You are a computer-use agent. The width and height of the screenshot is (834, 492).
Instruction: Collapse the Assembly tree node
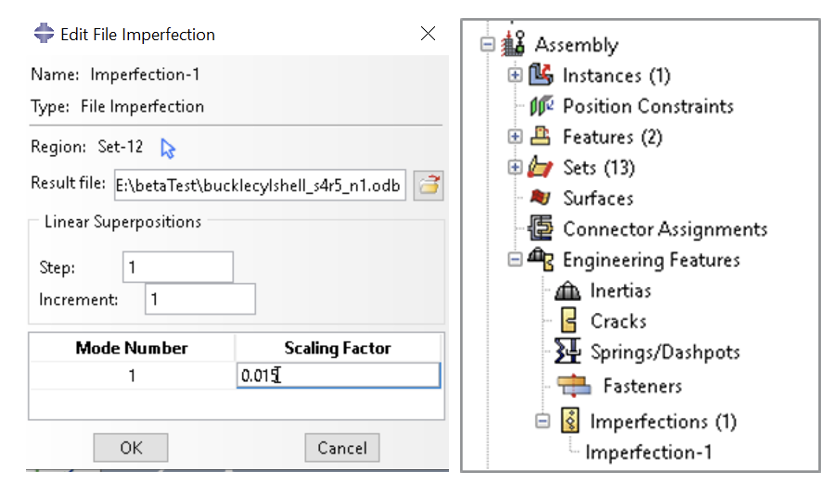tap(488, 45)
